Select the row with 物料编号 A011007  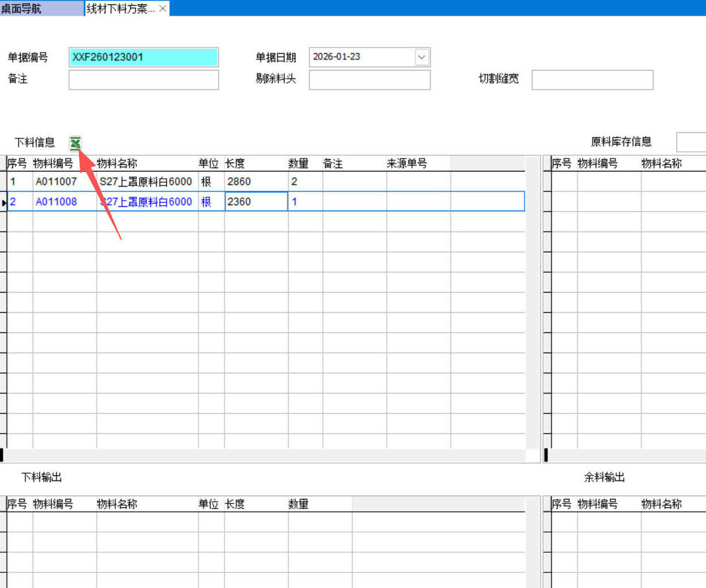point(56,182)
